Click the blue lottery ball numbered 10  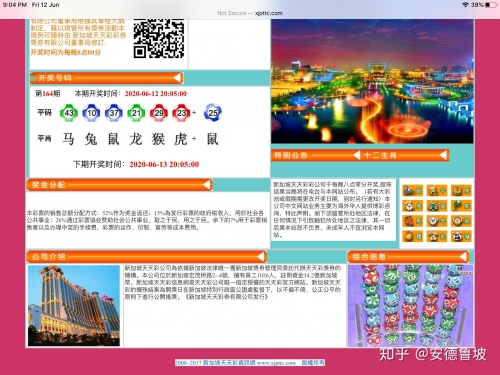point(91,113)
